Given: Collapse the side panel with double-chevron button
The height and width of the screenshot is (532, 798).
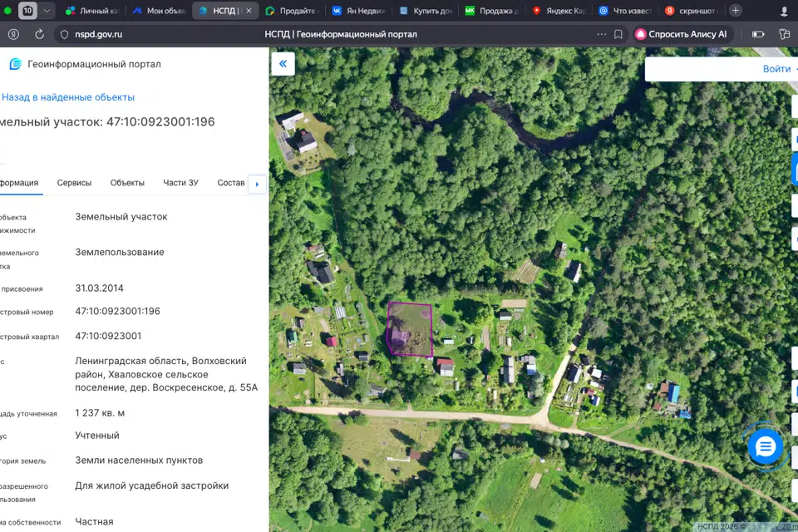Looking at the screenshot, I should click(x=283, y=64).
